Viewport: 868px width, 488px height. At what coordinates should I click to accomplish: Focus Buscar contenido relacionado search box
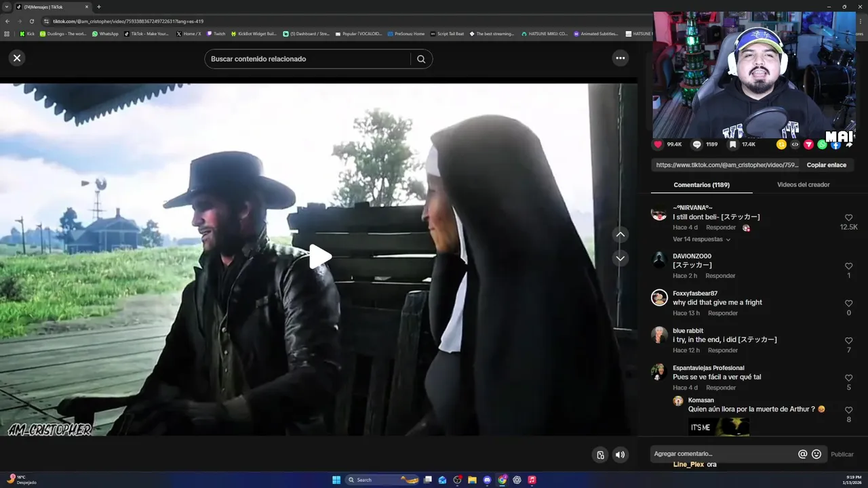[307, 59]
